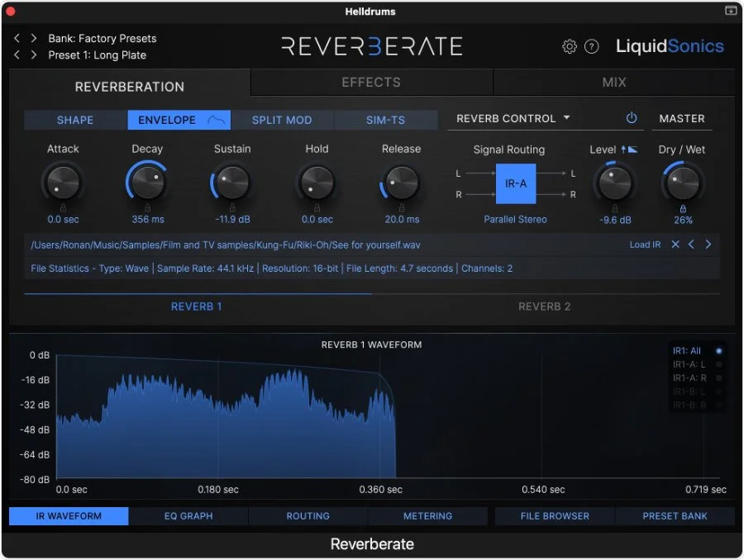
Task: Click the -9.6 dB level value
Action: click(x=615, y=220)
